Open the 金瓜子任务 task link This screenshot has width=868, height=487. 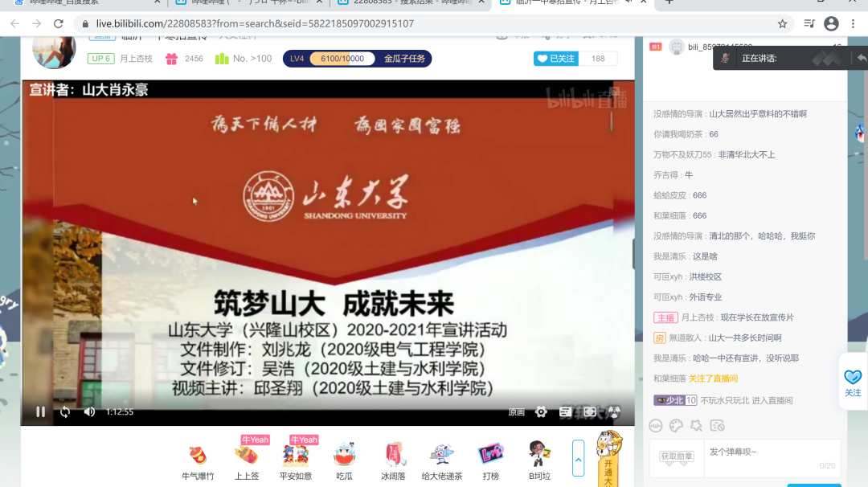point(404,59)
